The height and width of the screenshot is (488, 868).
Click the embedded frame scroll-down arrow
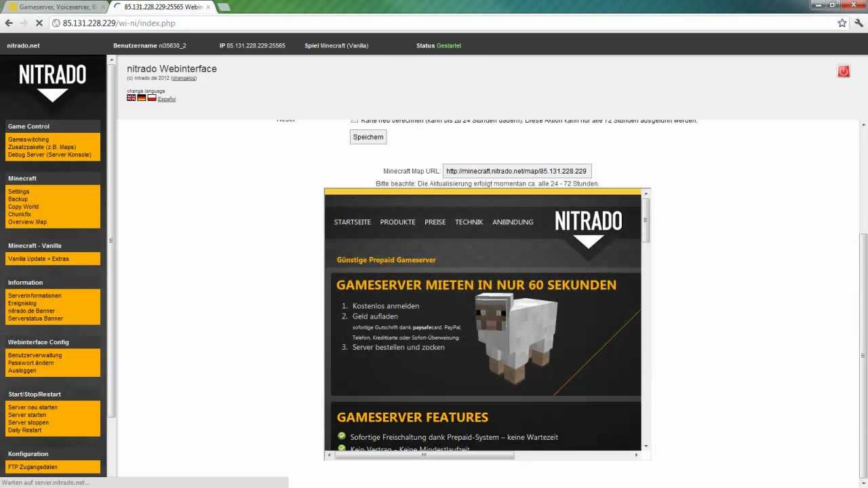(646, 445)
